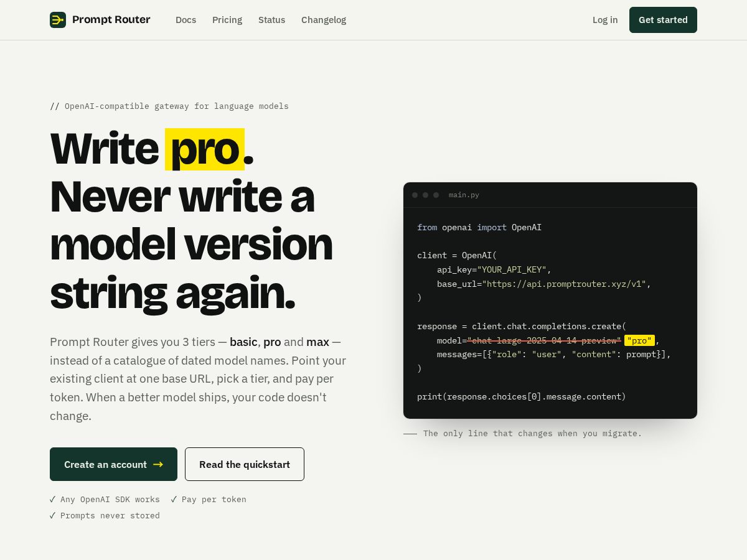The image size is (747, 560).
Task: Click the "from openai import OpenAI" line
Action: click(x=479, y=227)
